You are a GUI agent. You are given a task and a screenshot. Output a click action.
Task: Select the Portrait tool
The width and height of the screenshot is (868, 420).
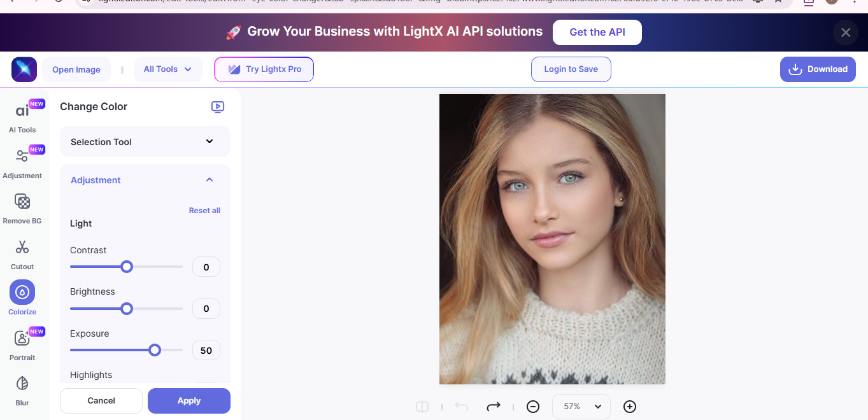[x=22, y=343]
